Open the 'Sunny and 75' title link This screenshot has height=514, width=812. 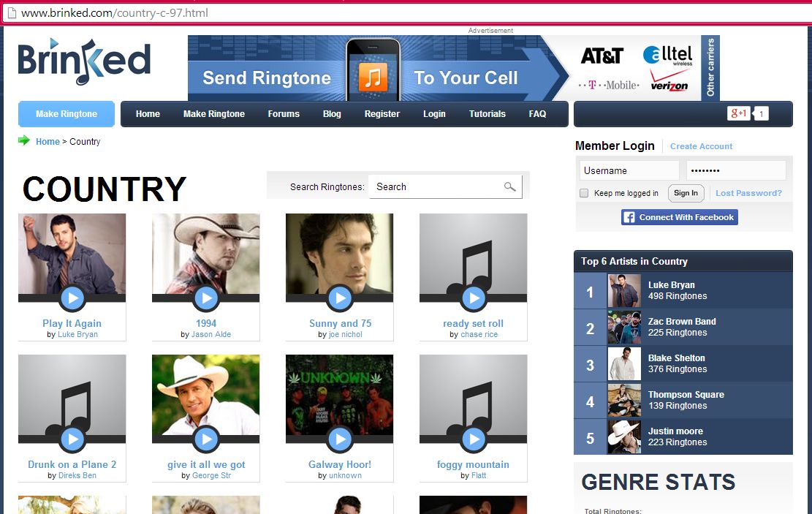341,323
